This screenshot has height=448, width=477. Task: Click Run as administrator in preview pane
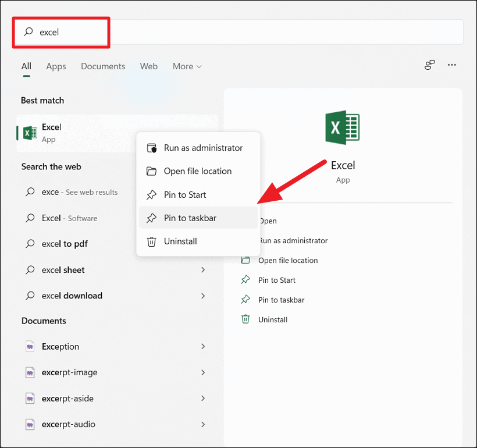pos(294,241)
